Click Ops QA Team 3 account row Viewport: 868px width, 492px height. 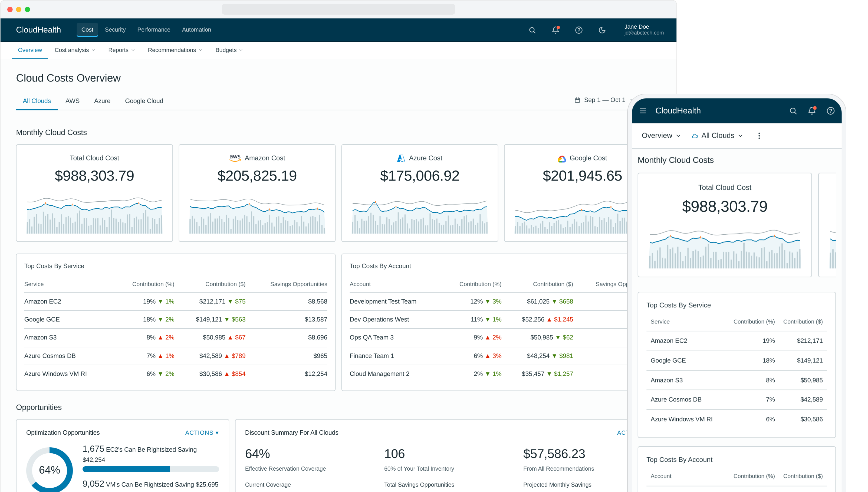point(488,337)
